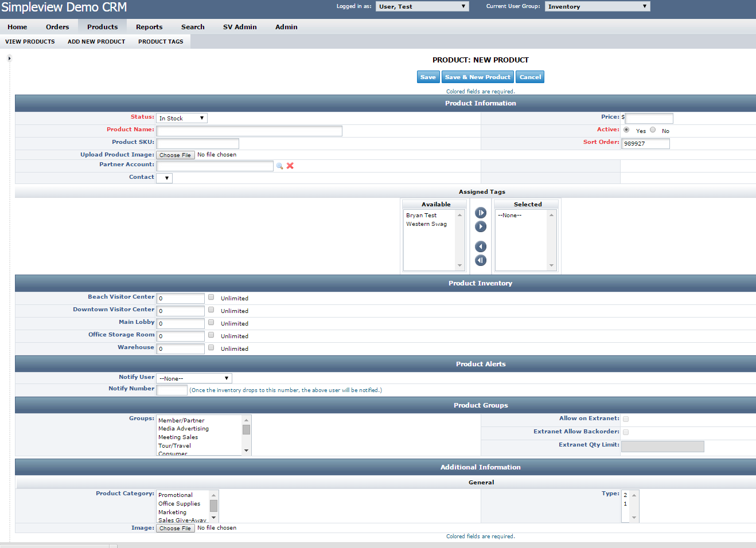Open the Orders menu
Viewport: 756px width, 548px height.
tap(57, 27)
